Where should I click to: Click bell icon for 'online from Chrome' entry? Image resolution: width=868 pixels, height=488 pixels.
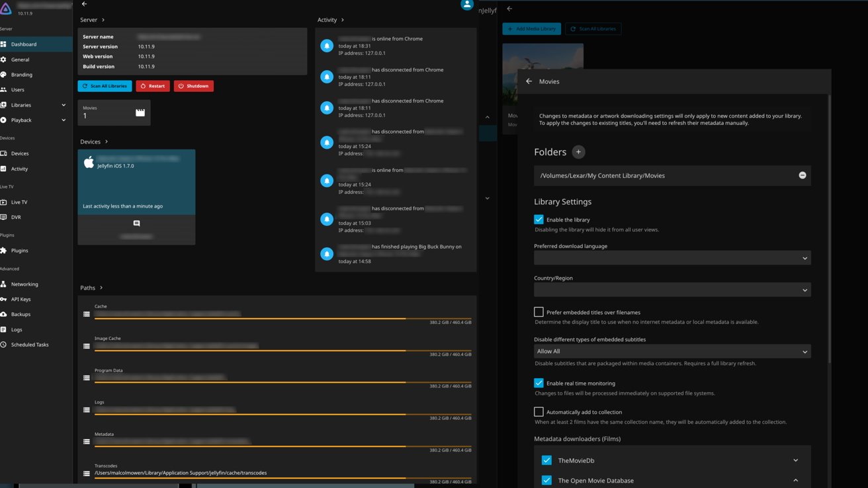pyautogui.click(x=327, y=46)
